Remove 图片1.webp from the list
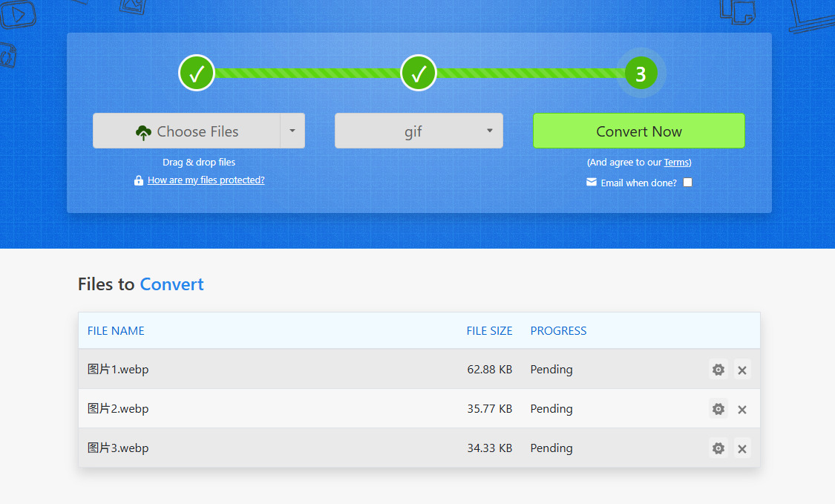 742,370
